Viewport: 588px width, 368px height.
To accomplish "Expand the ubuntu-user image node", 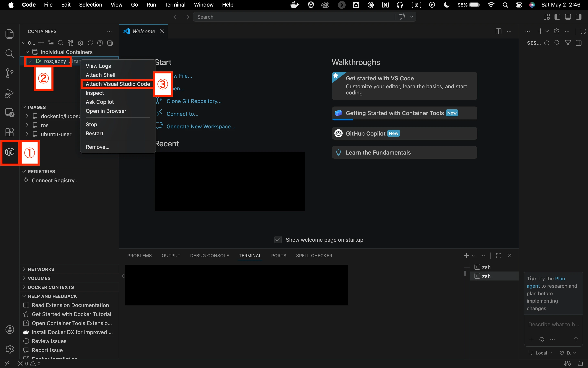I will [x=27, y=134].
